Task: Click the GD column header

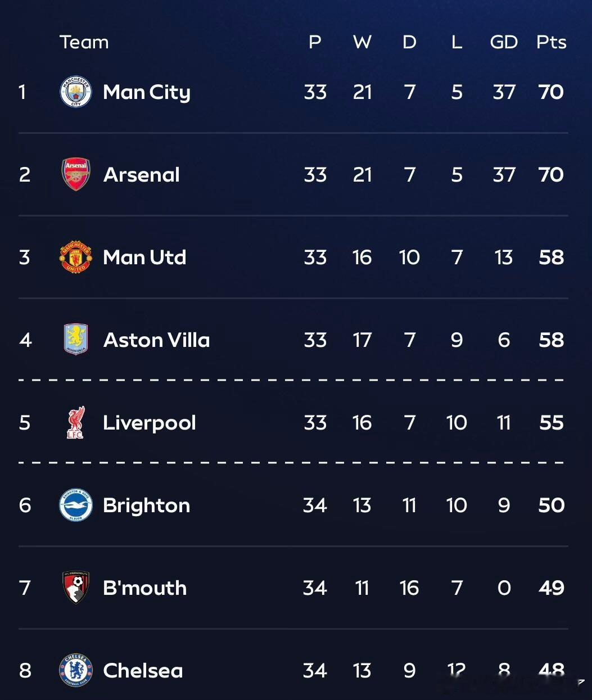Action: click(504, 42)
